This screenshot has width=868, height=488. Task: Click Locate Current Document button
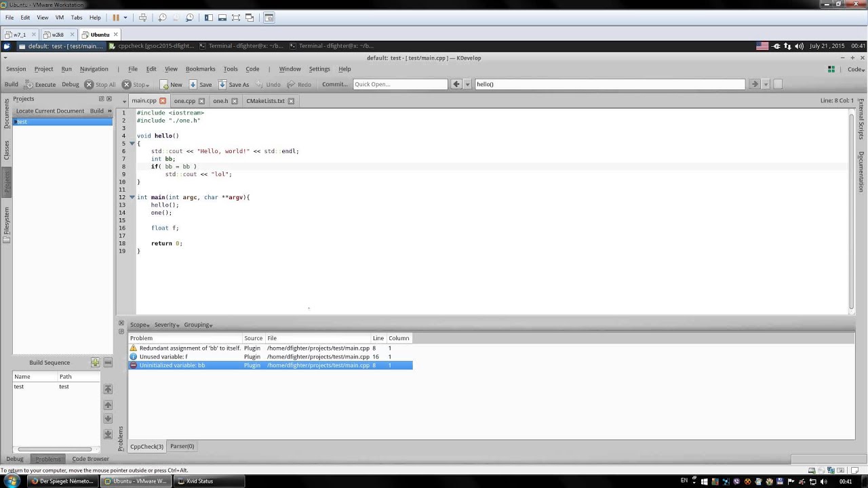pos(50,110)
